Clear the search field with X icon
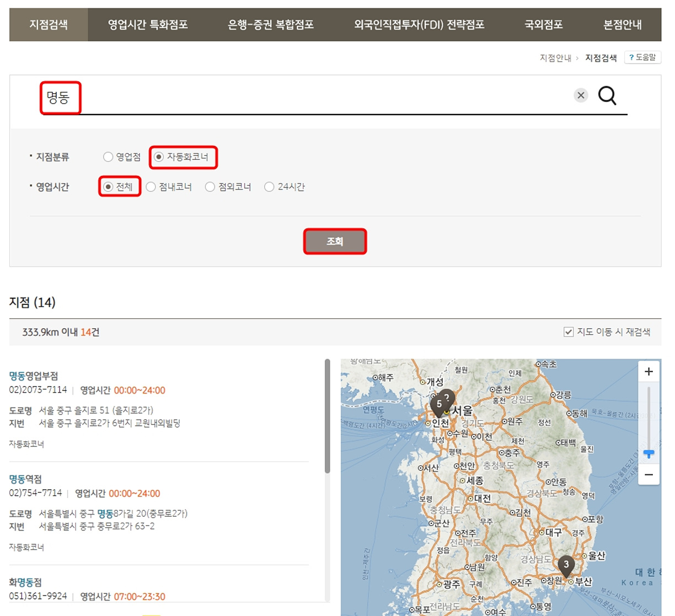Image resolution: width=675 pixels, height=616 pixels. 581,95
